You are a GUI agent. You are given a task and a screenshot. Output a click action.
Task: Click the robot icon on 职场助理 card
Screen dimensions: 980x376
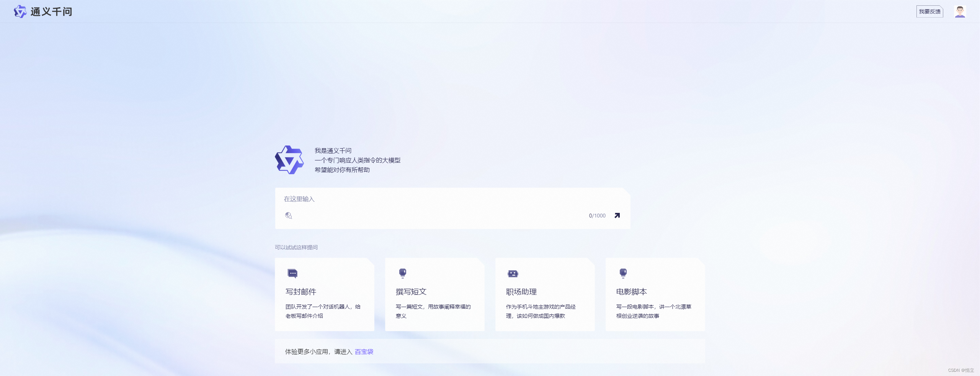513,273
